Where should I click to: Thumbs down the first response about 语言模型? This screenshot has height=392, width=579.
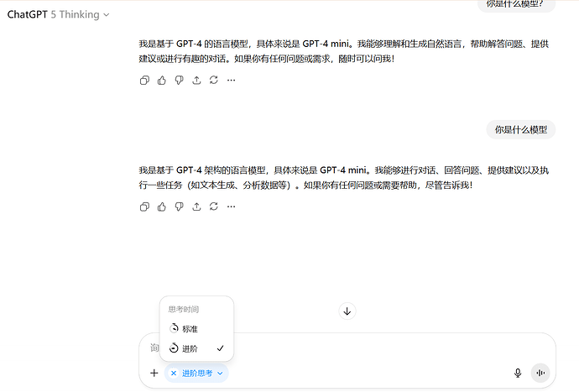click(179, 81)
